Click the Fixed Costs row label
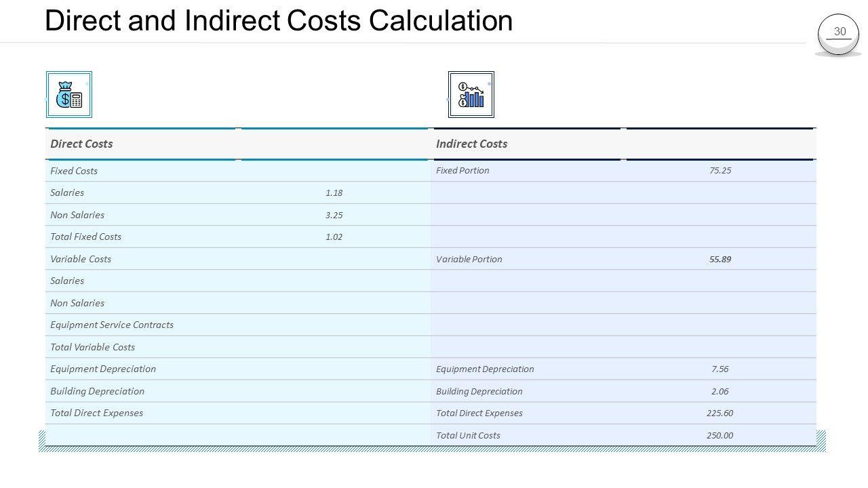This screenshot has width=868, height=488. (74, 171)
